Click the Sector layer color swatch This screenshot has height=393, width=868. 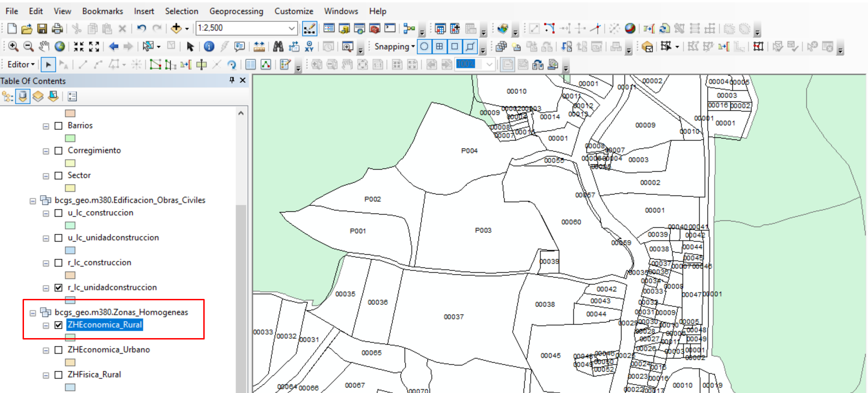click(70, 188)
